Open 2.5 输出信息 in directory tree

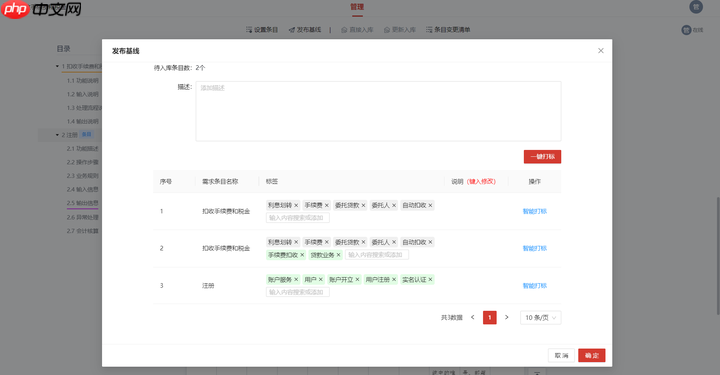[83, 203]
